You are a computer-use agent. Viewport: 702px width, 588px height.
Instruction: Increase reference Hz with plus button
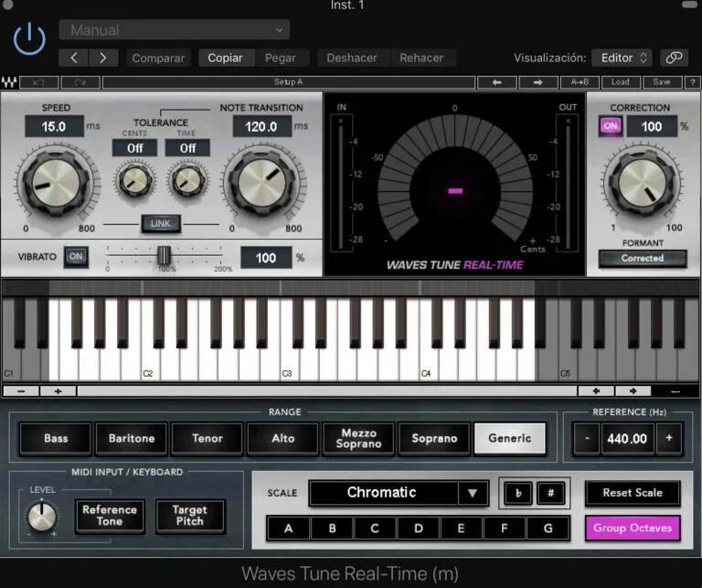(x=669, y=438)
